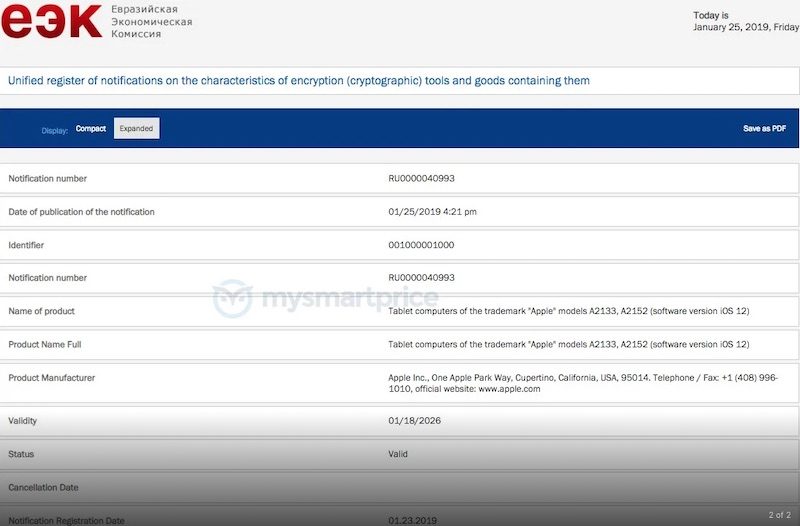Click the 'Status' row label

pyautogui.click(x=21, y=454)
